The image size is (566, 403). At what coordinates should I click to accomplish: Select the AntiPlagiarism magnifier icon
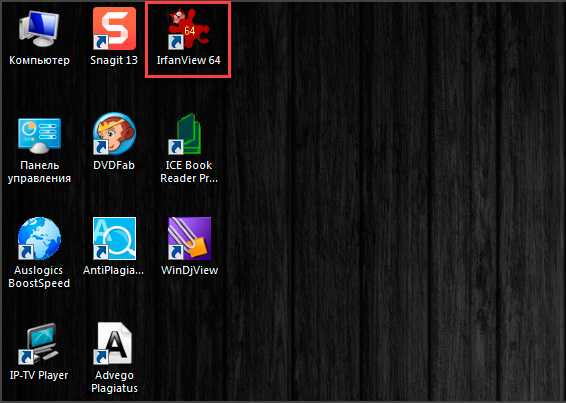pos(114,238)
